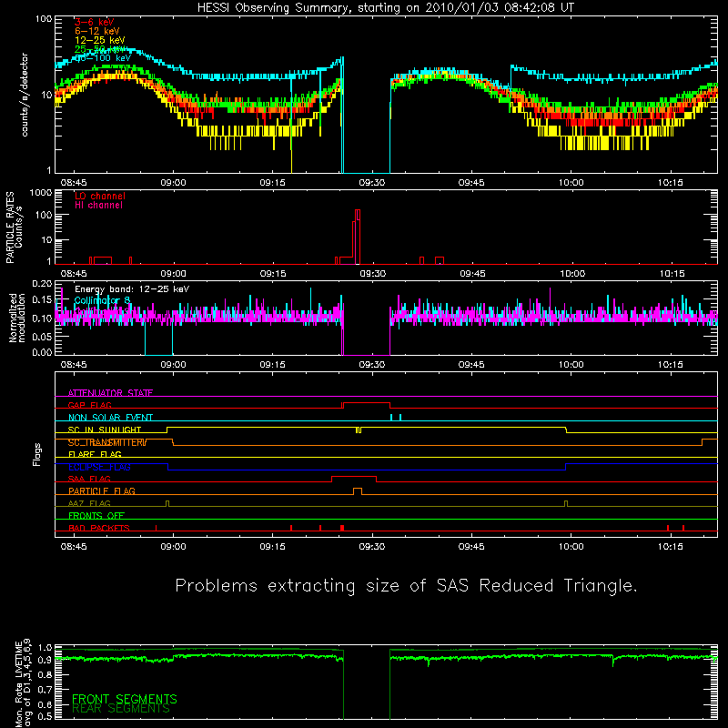Image resolution: width=728 pixels, height=728 pixels.
Task: Click the green '25-50 keV' legend entry
Action: tap(100, 49)
